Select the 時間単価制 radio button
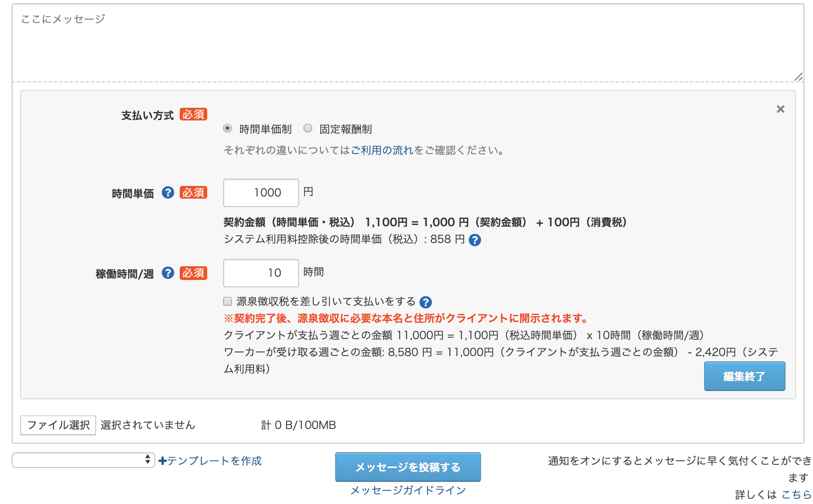The width and height of the screenshot is (813, 504). 227,128
